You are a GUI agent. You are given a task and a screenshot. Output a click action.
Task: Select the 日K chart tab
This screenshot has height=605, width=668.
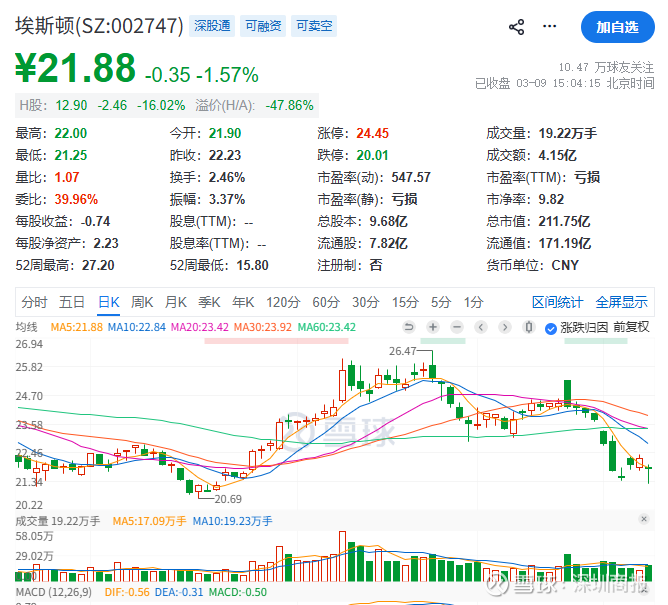[109, 302]
